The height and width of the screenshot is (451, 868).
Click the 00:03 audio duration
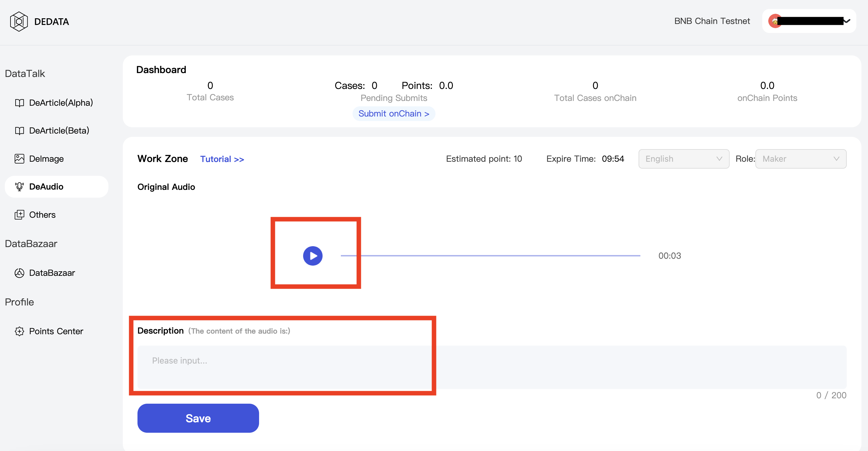coord(669,256)
